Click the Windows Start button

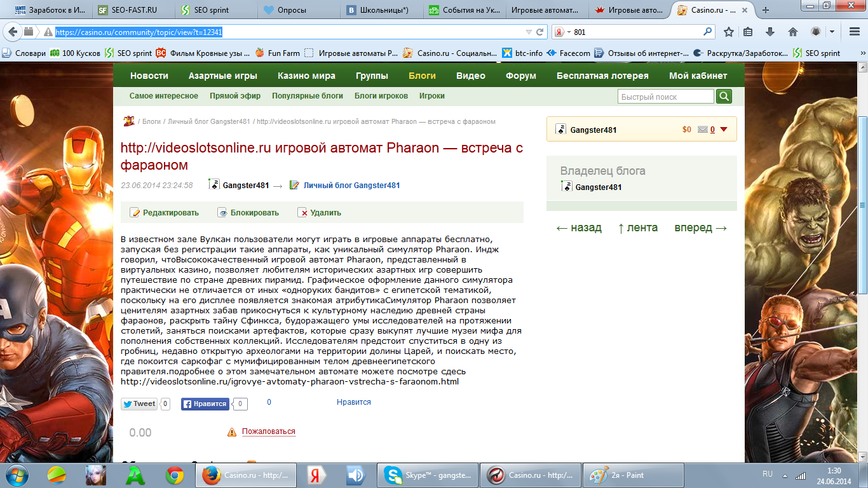17,475
